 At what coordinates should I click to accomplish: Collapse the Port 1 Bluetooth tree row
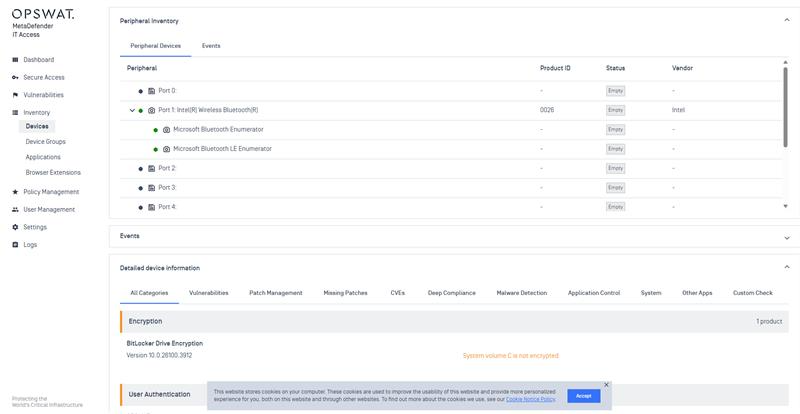(132, 110)
